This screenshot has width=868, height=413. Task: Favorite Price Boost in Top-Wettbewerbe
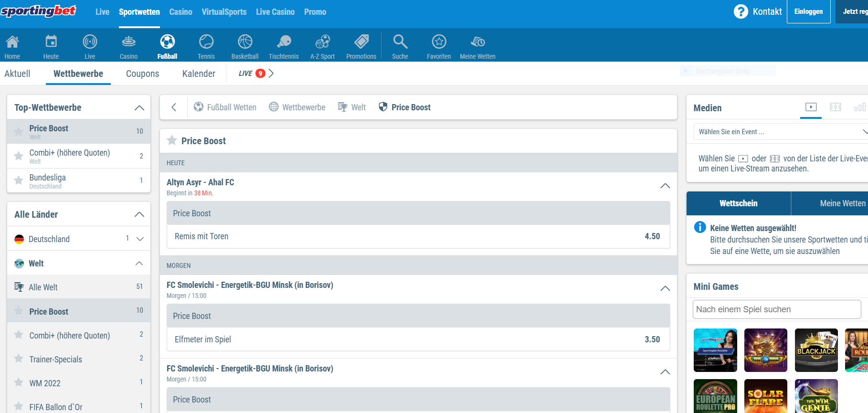tap(19, 131)
